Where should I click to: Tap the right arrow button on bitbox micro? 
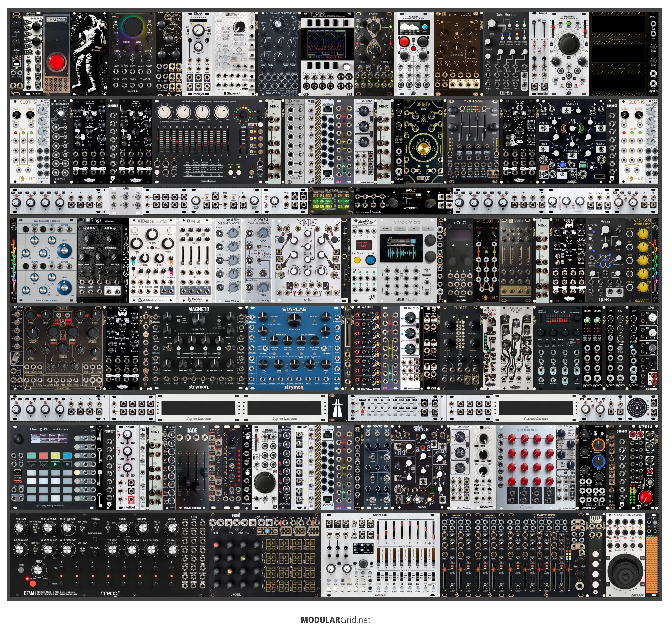(428, 228)
